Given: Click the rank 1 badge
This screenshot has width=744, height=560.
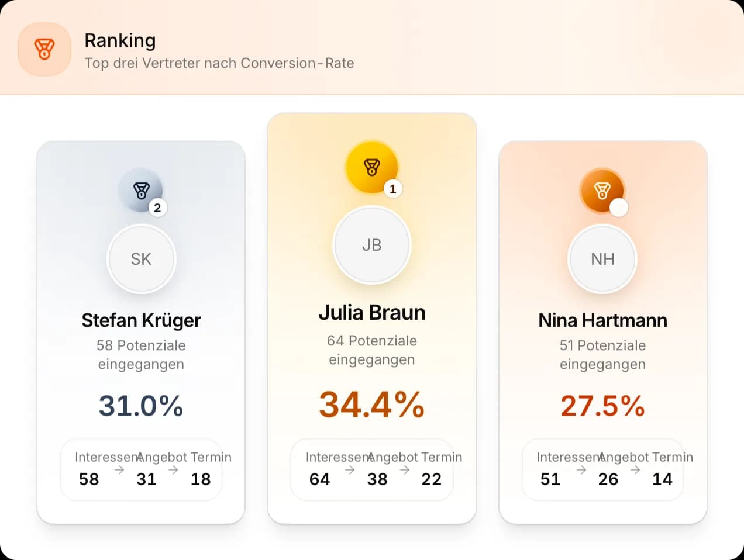Looking at the screenshot, I should [x=393, y=189].
